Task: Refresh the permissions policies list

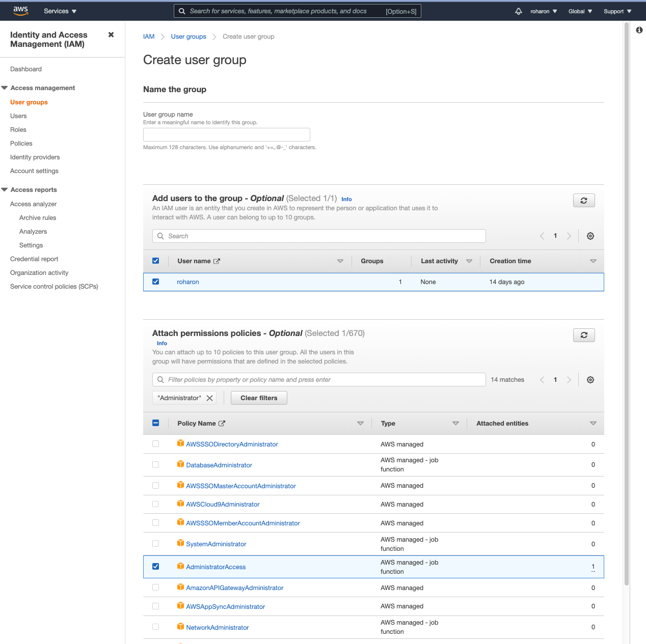Action: (x=584, y=335)
